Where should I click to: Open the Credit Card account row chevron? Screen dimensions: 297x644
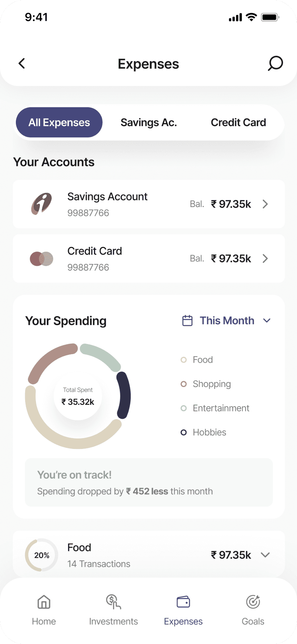pos(265,259)
